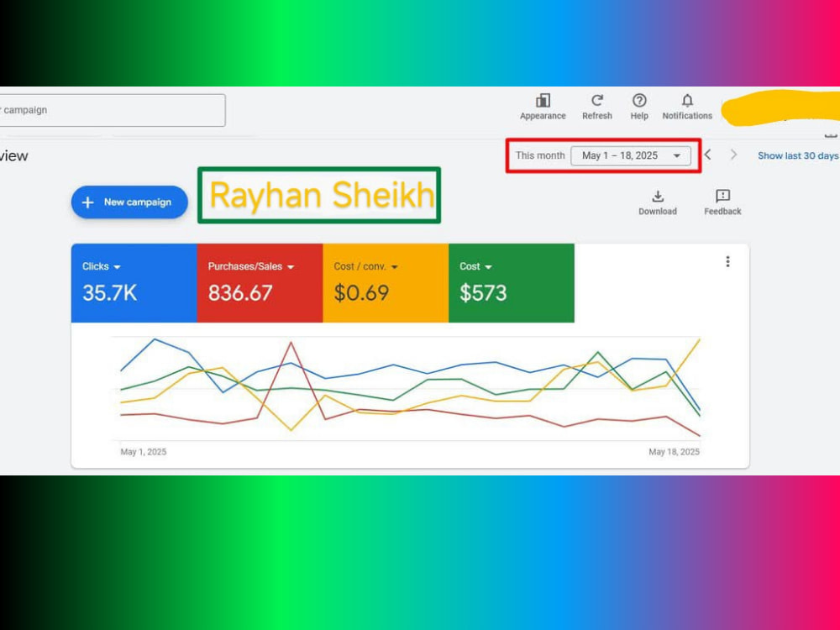Click the May 18, 2025 axis label

(674, 452)
